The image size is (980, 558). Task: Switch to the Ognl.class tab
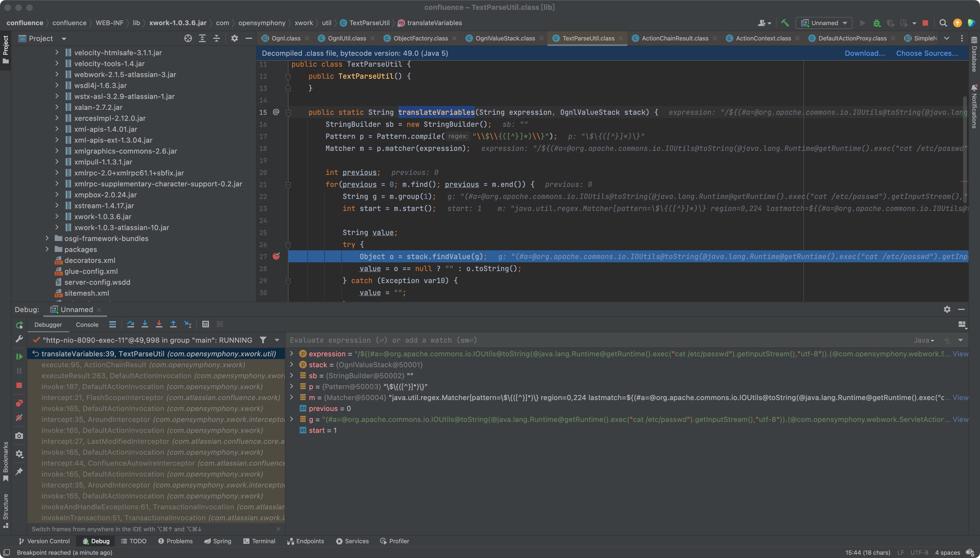[286, 38]
